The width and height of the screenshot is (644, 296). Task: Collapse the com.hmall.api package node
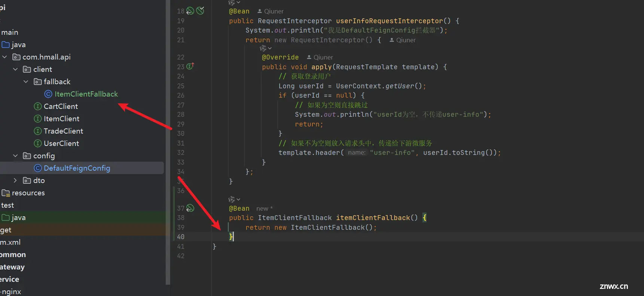tap(5, 57)
